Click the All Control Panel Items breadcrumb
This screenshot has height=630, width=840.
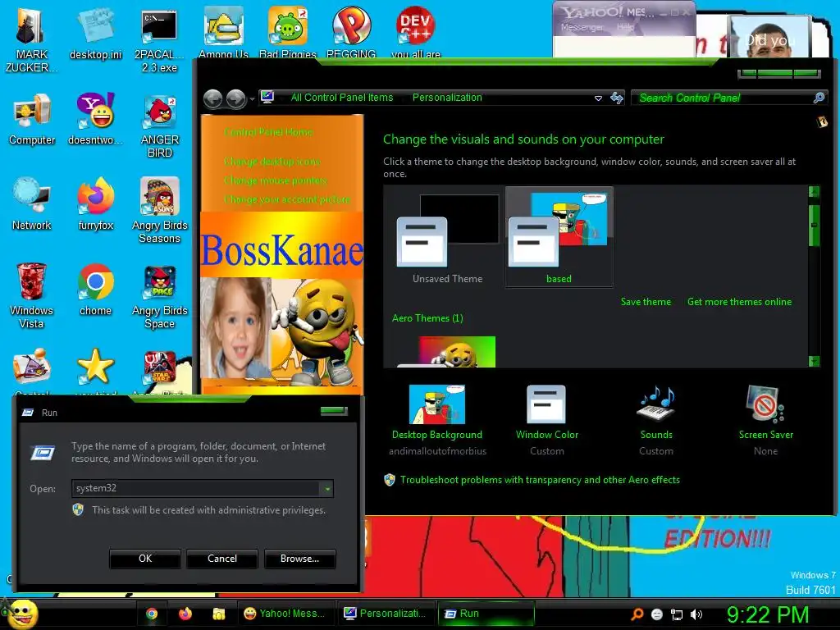342,98
